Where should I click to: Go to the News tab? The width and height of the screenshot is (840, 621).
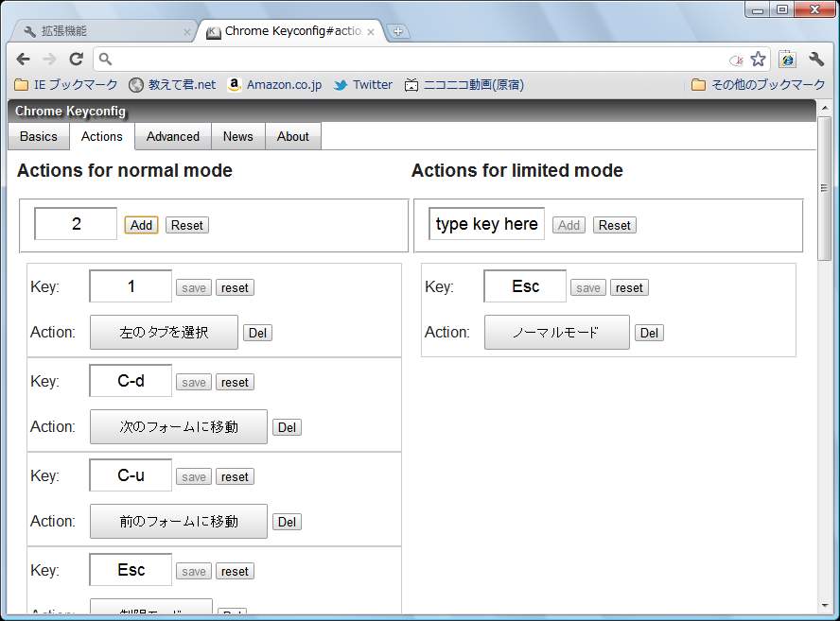(237, 136)
